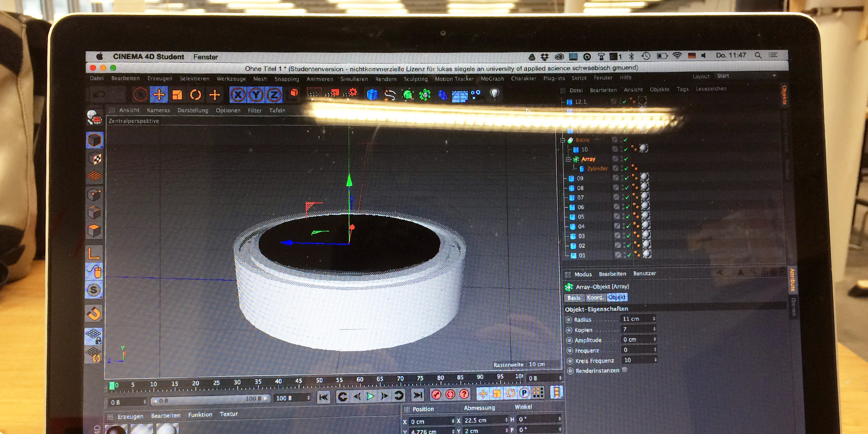
Task: Collapse the Boole hierarchy
Action: pos(563,140)
